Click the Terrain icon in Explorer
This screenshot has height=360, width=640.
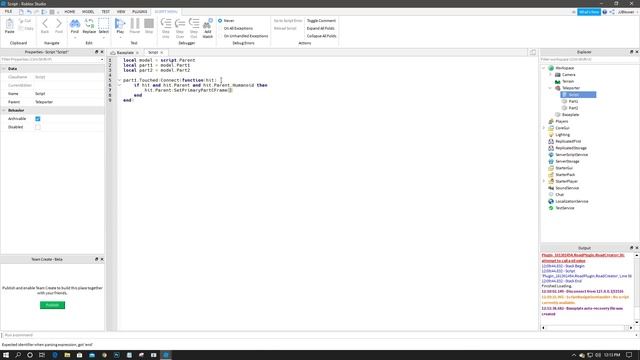(x=558, y=81)
